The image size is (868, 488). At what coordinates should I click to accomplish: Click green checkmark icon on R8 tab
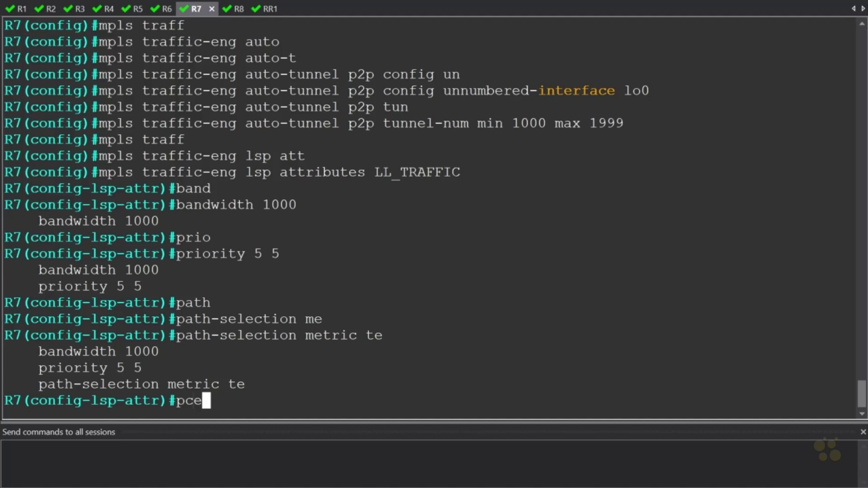coord(227,9)
